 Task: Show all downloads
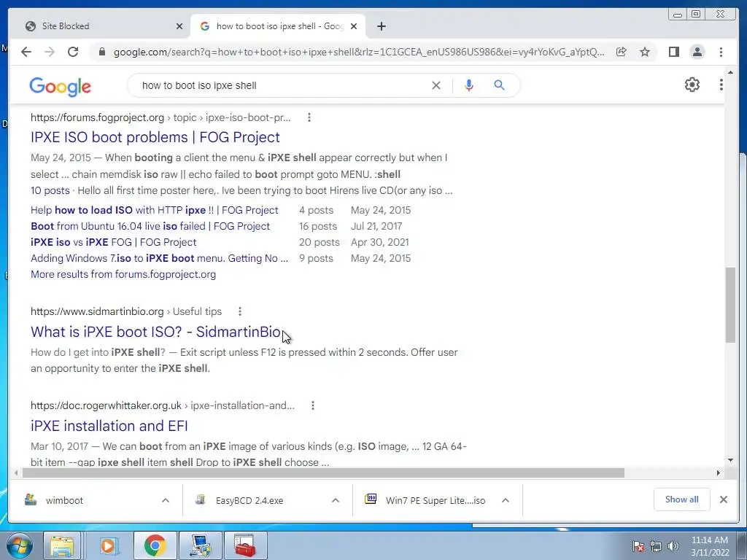682,499
